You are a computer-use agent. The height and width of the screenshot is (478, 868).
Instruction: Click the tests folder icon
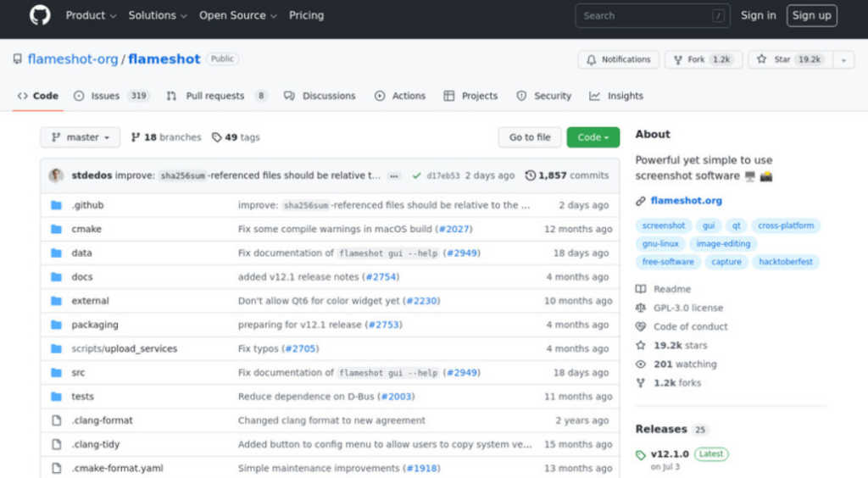[56, 397]
